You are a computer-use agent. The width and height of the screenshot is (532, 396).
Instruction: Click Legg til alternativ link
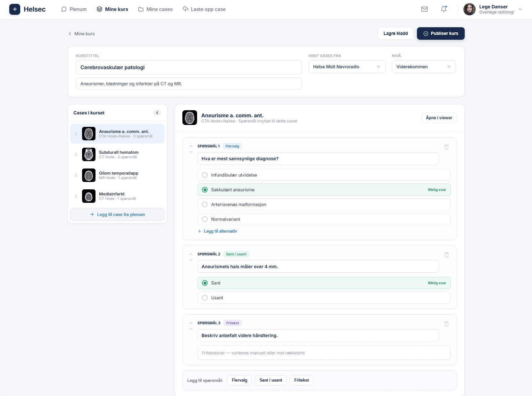tap(217, 231)
